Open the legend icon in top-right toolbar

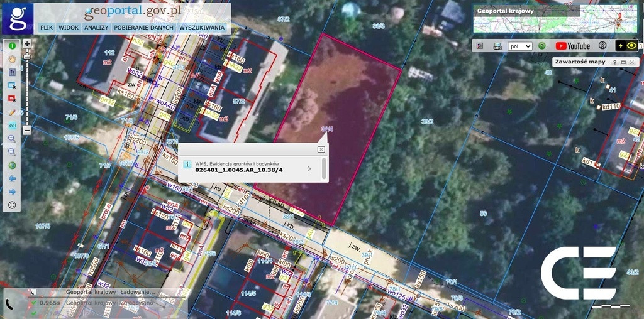point(480,46)
